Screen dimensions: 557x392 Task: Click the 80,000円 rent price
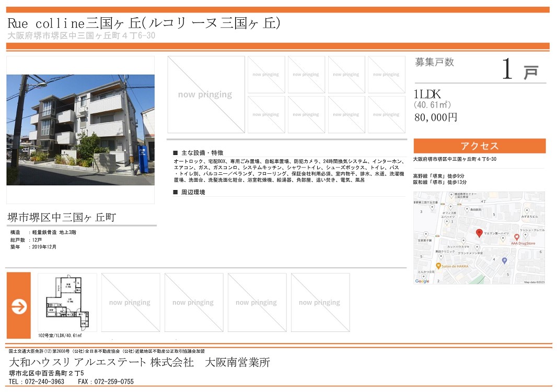click(435, 117)
